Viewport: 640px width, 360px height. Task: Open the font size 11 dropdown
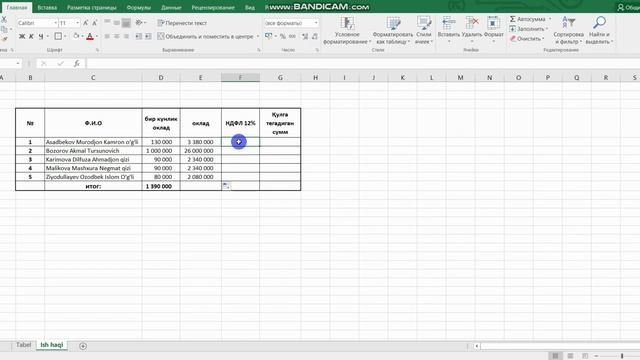pos(78,23)
